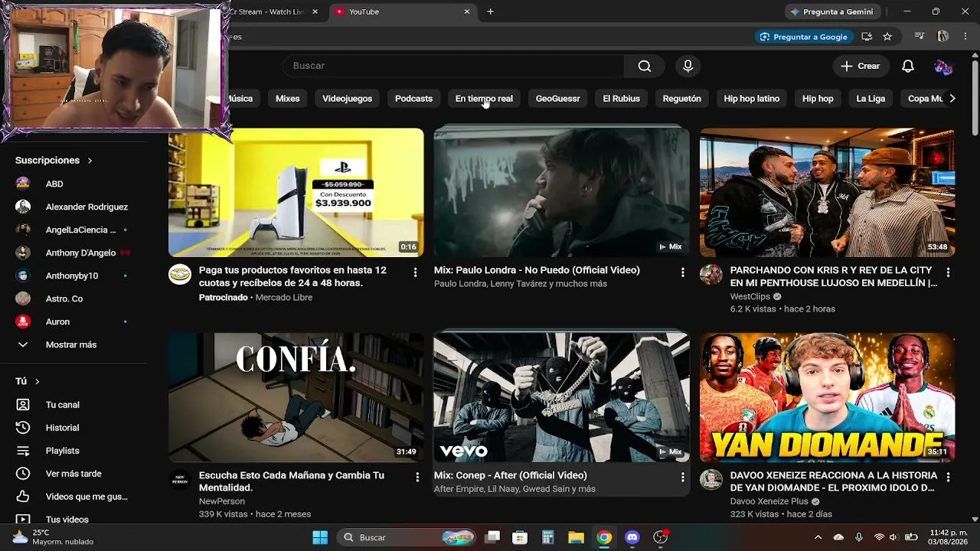This screenshot has width=980, height=551.
Task: Click the Chrome install app icon
Action: click(x=867, y=36)
